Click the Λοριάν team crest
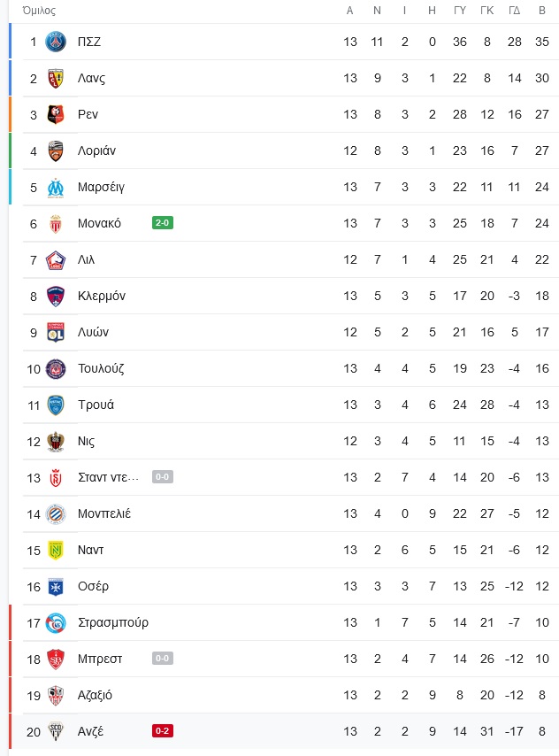Screen dimensions: 559x756 pyautogui.click(x=56, y=150)
